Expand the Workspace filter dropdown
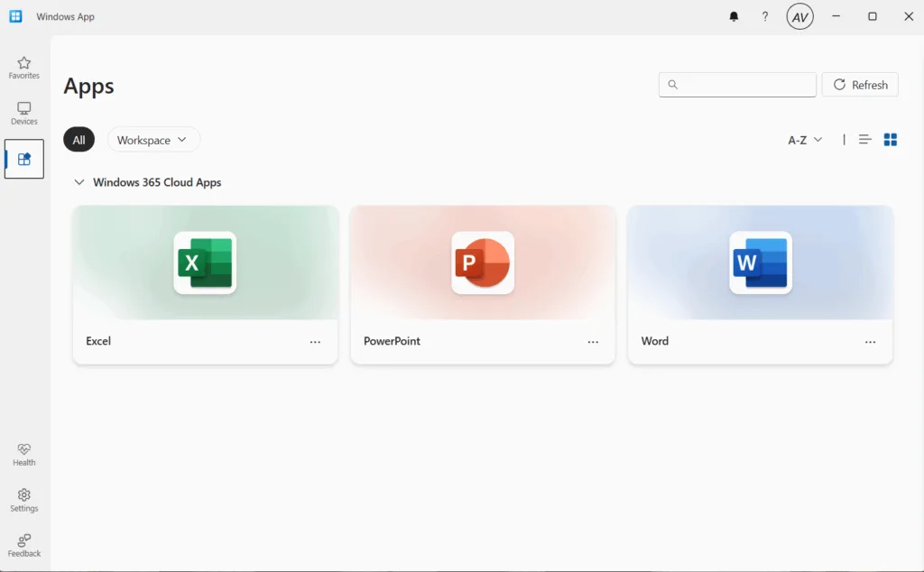Viewport: 924px width, 572px height. tap(153, 140)
